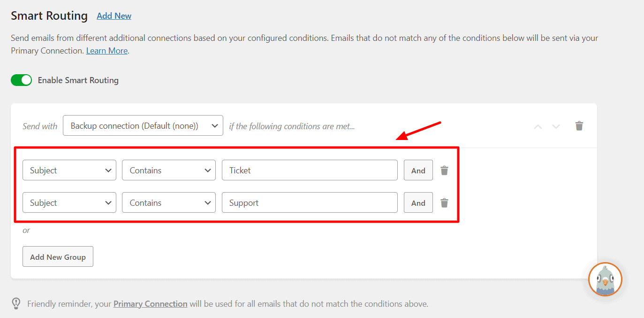Move the routing rule up
This screenshot has height=318, width=644.
[x=538, y=126]
